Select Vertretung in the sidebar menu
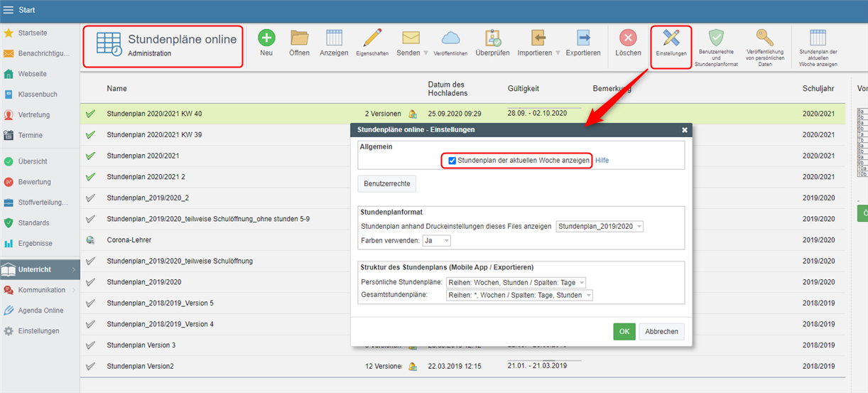 tap(33, 115)
